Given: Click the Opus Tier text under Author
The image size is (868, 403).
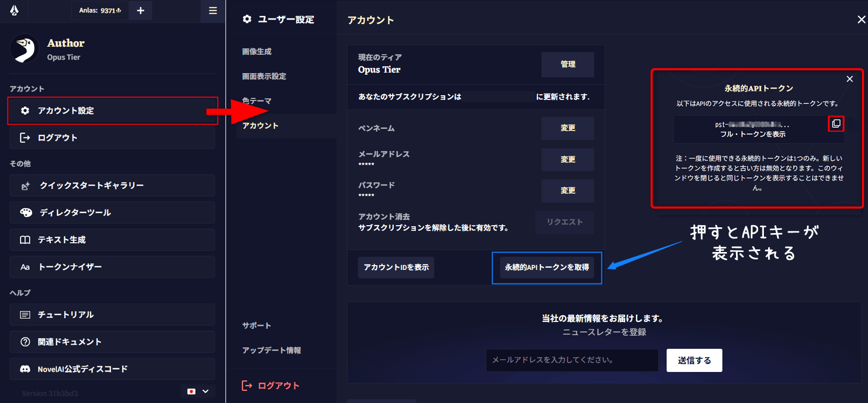Looking at the screenshot, I should [64, 57].
